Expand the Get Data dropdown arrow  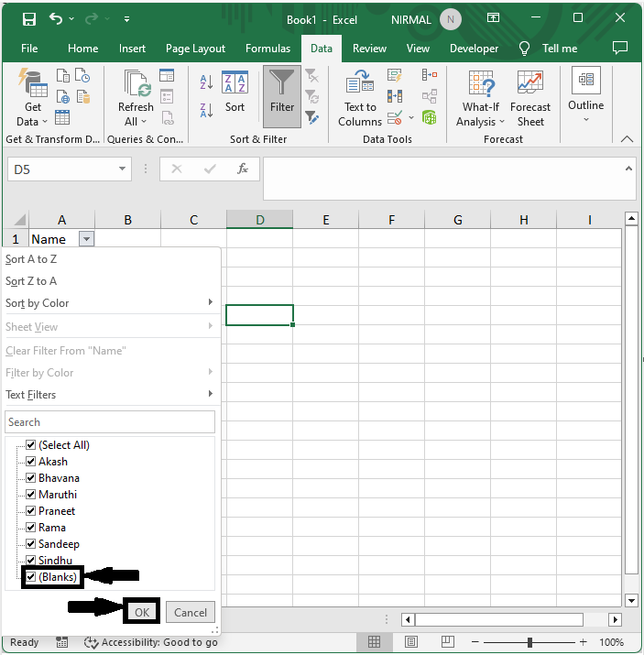45,122
